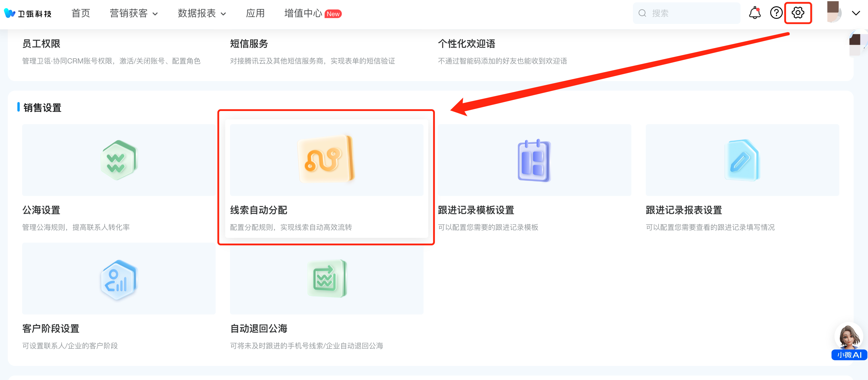
Task: Open 个性化欢迎语 settings
Action: click(x=466, y=43)
